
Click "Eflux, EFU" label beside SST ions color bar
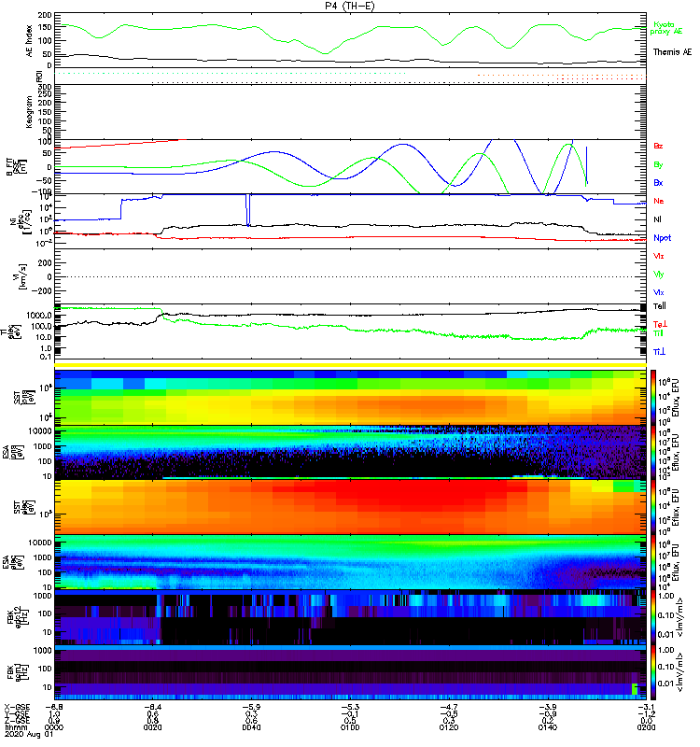pyautogui.click(x=676, y=398)
